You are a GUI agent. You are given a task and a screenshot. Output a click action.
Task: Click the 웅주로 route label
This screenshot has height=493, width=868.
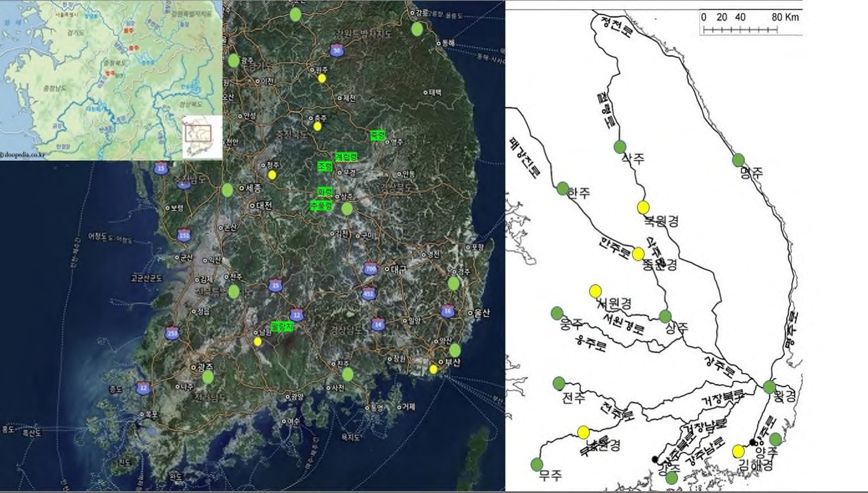(x=591, y=343)
